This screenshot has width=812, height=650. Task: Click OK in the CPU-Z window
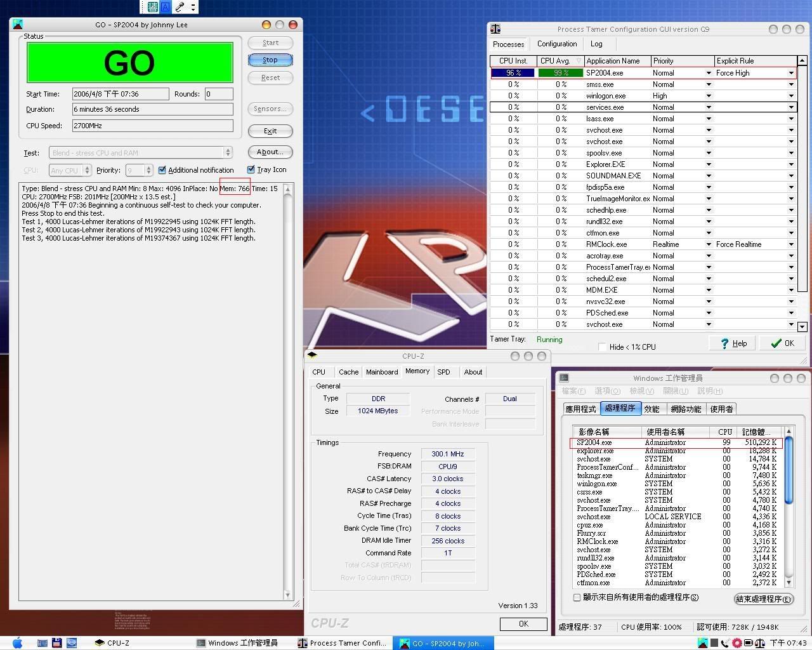[x=523, y=624]
